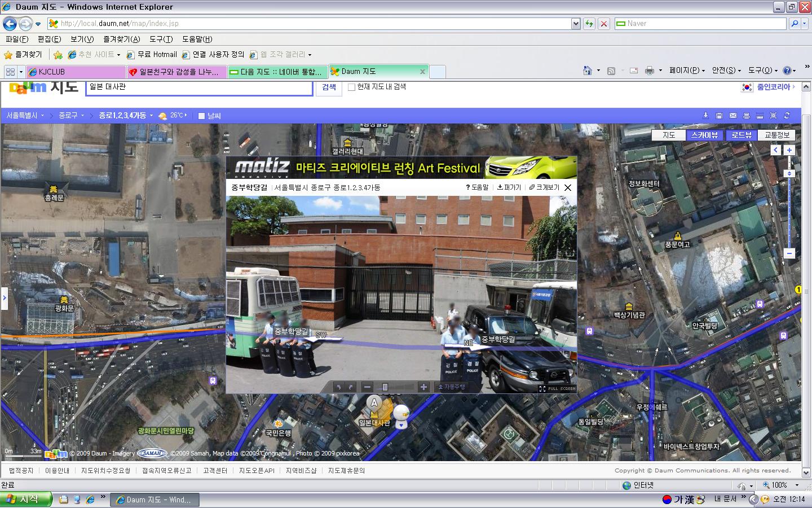
Task: Click the print map icon
Action: [x=747, y=116]
